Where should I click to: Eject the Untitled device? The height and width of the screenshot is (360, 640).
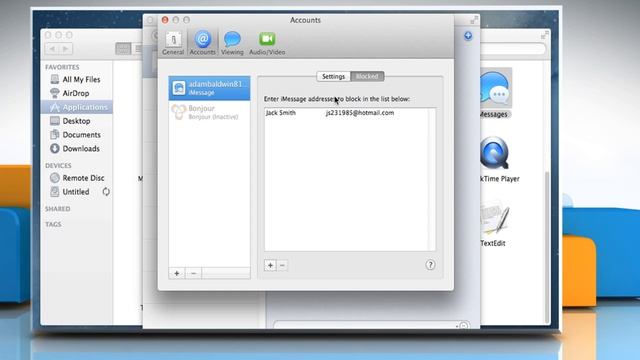(106, 192)
